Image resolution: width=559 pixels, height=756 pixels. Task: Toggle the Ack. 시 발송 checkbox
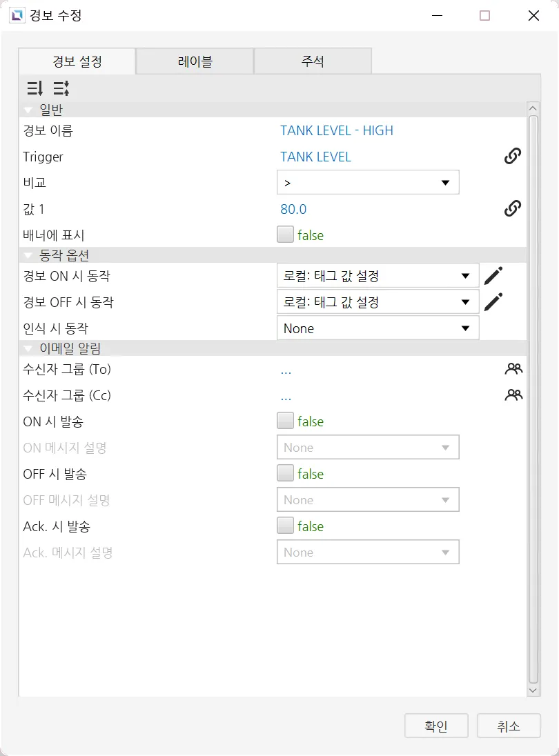pos(285,526)
